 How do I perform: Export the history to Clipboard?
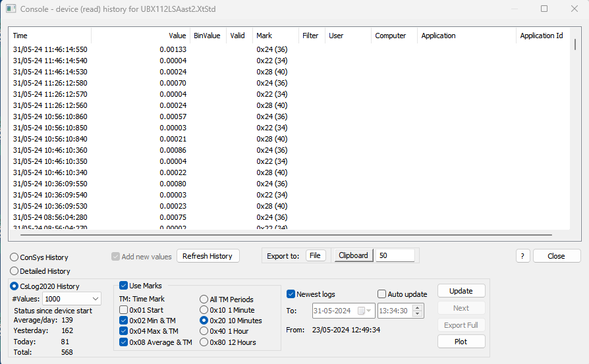click(x=353, y=255)
